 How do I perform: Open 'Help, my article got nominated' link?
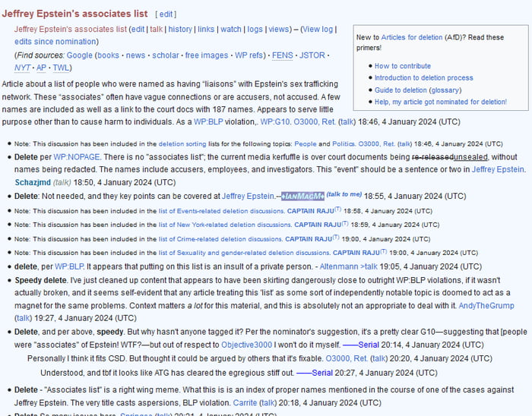point(440,102)
